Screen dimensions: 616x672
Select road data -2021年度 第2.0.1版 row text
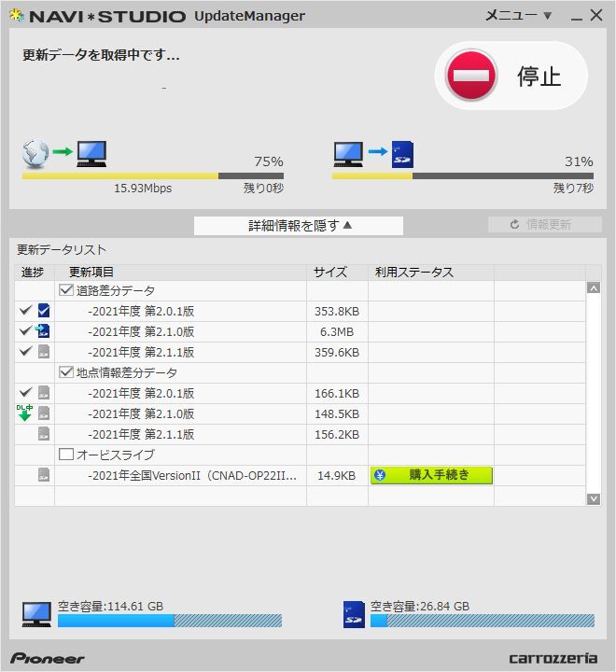click(141, 311)
